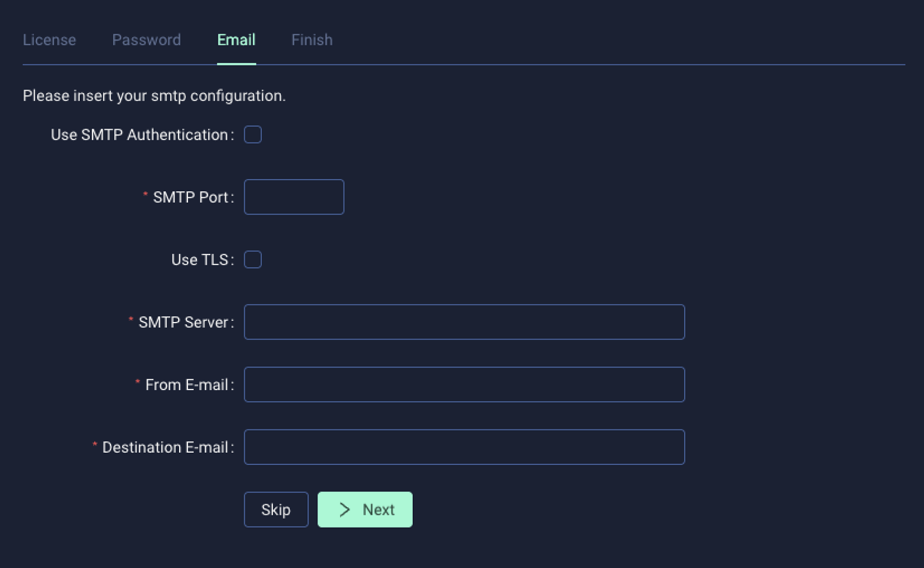Click the Destination E-mail label text

point(165,447)
